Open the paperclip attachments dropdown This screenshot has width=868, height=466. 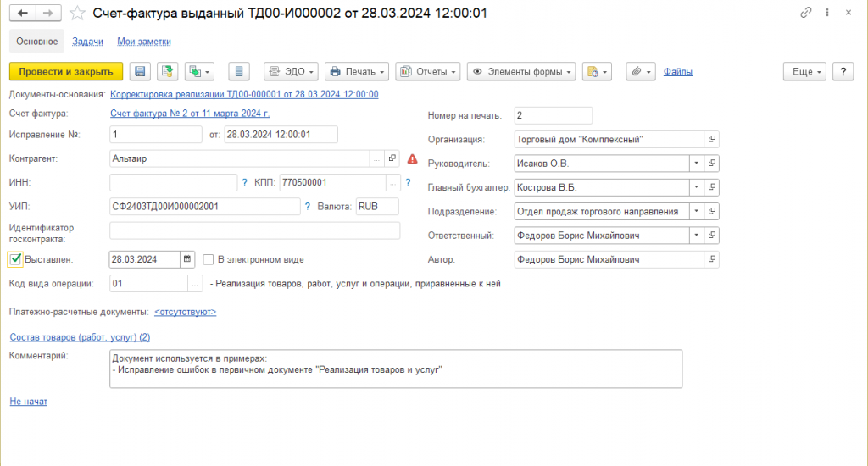(x=641, y=71)
